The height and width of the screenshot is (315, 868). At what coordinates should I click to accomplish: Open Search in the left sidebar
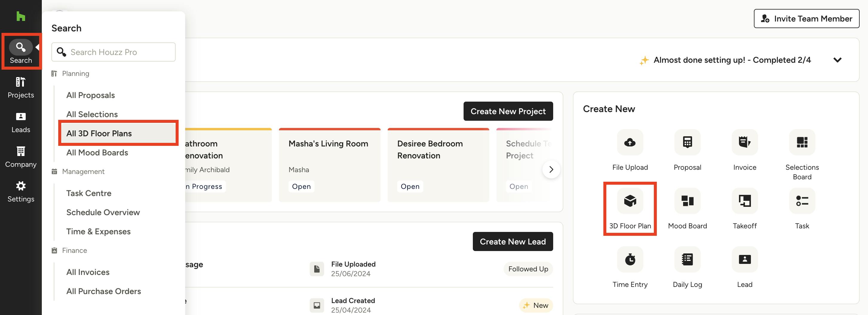coord(21,52)
